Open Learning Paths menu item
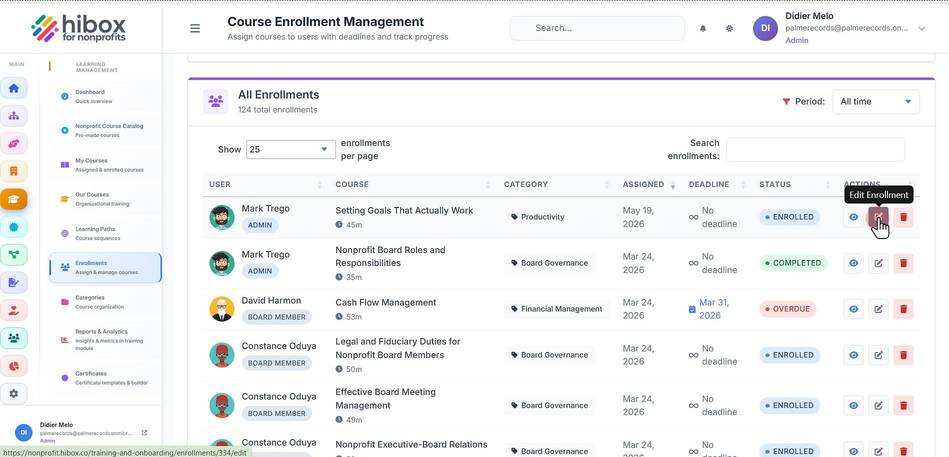949x457 pixels. (105, 234)
